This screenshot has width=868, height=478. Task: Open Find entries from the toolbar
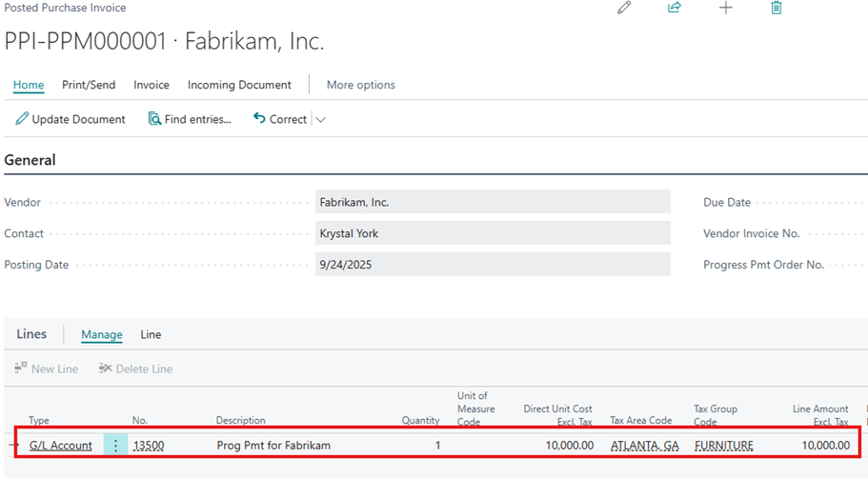(190, 119)
